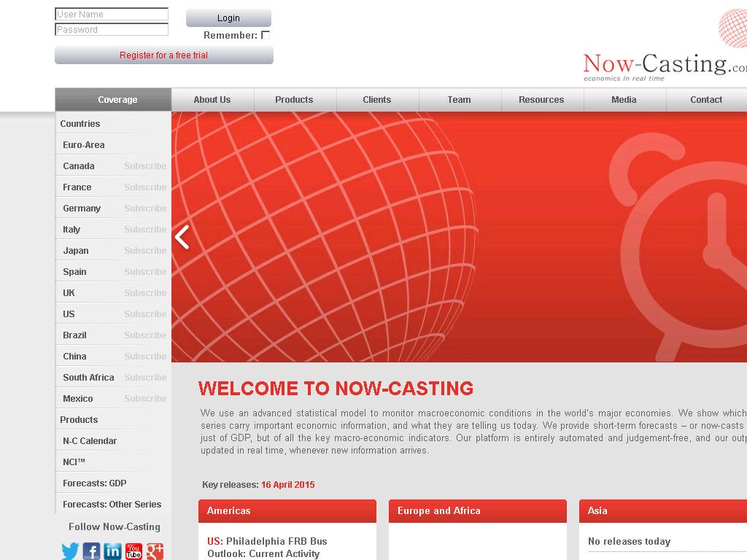Open the N-C Calendar page
This screenshot has height=560, width=747.
point(90,441)
